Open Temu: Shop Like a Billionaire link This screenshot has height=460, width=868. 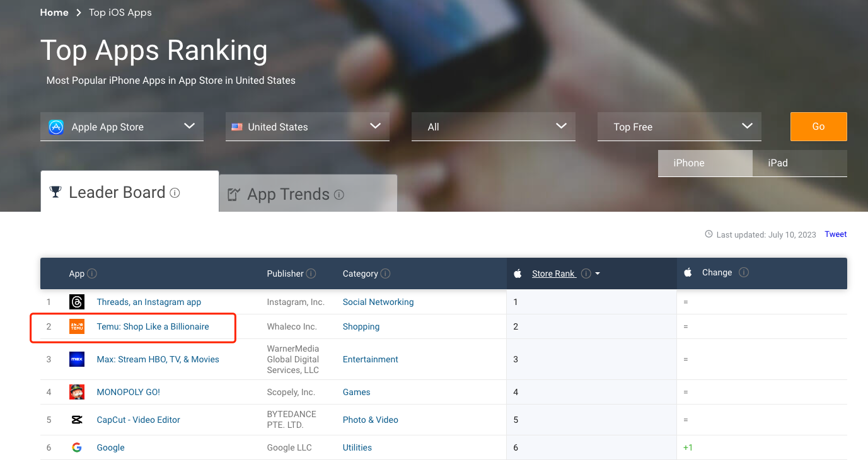pos(153,326)
